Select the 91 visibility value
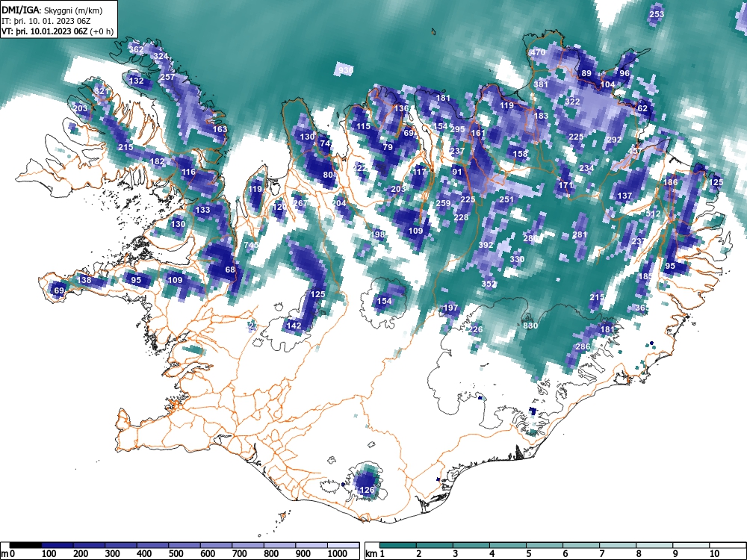The image size is (747, 560). (x=457, y=172)
